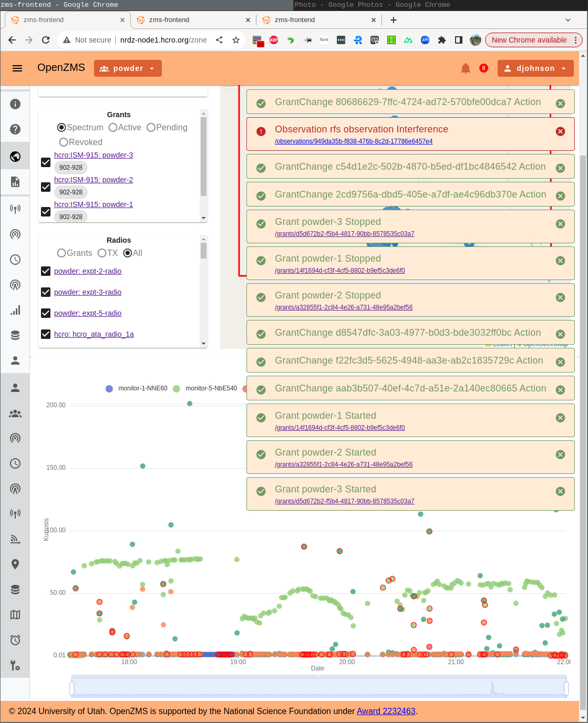Open the group users sidebar icon

pos(15,414)
